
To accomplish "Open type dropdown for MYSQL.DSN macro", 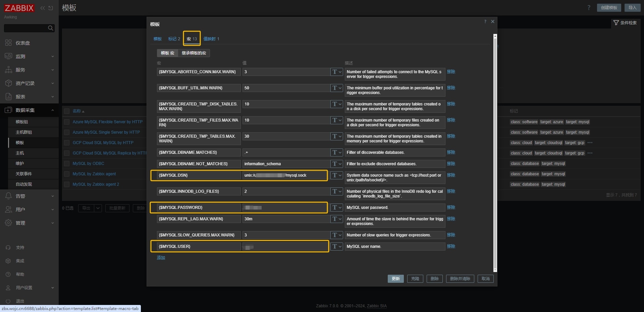I will click(x=336, y=175).
